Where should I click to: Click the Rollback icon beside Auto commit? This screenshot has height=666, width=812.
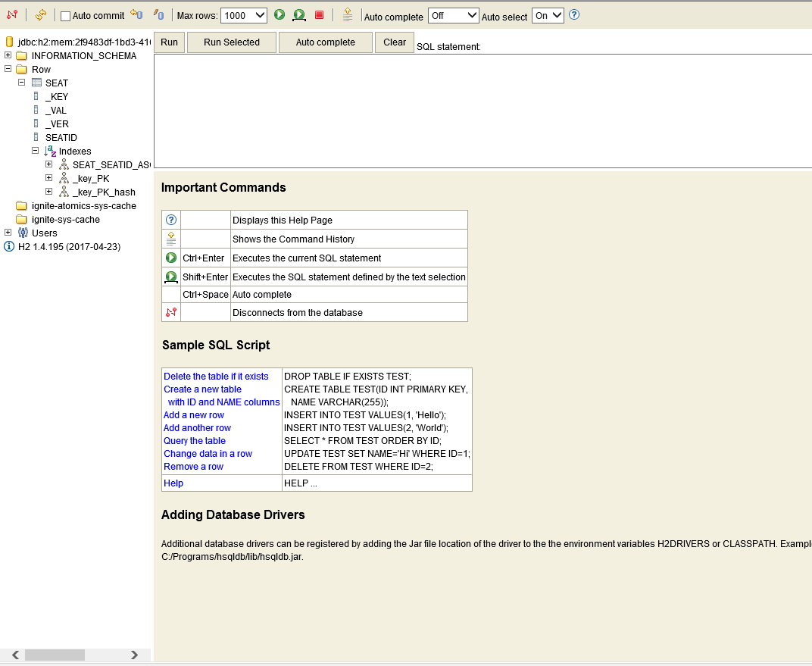click(x=136, y=14)
